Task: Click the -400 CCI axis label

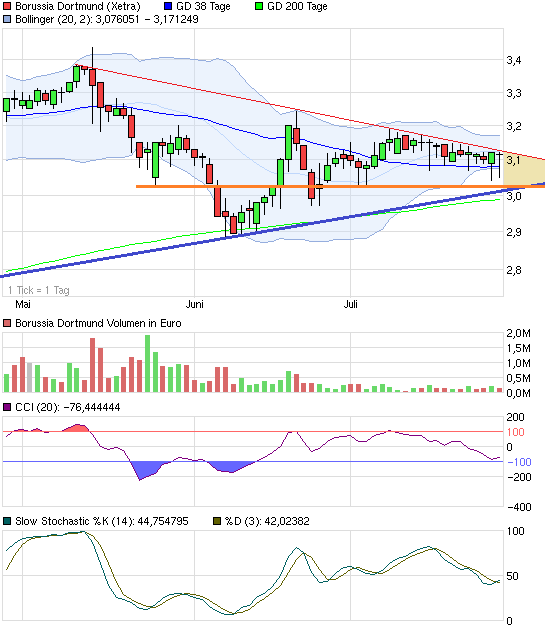Action: point(519,507)
